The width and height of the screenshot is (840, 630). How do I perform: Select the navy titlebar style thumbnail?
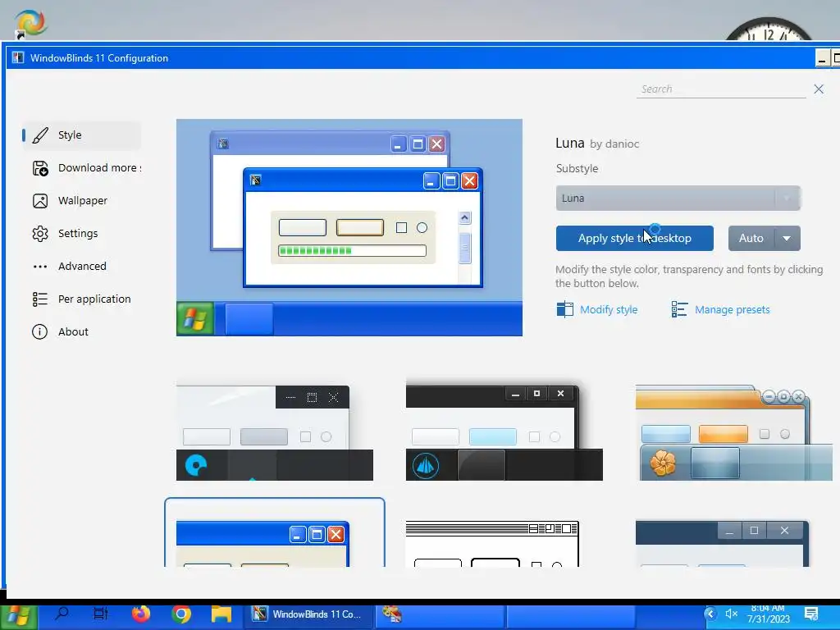tap(722, 543)
